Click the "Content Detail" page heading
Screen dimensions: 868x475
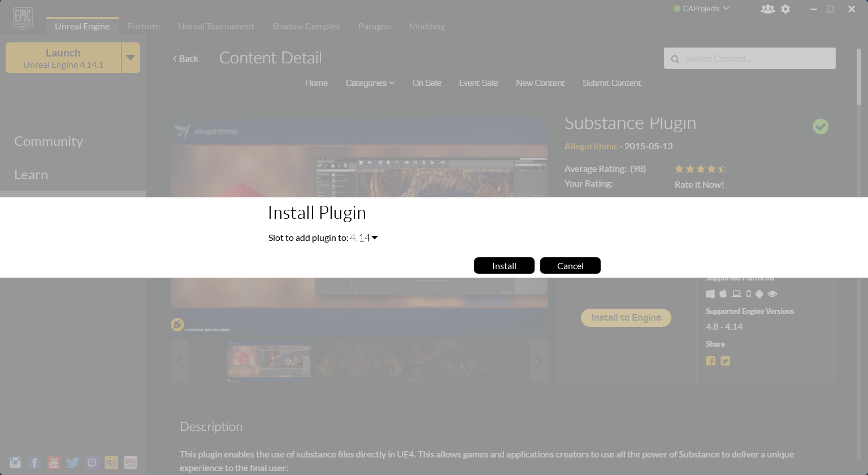coord(271,58)
